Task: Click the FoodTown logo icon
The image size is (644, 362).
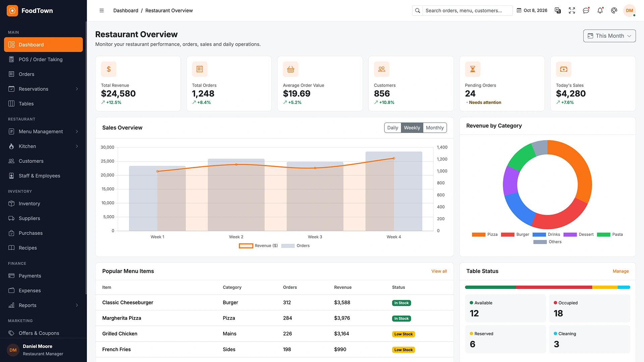Action: pos(12,11)
